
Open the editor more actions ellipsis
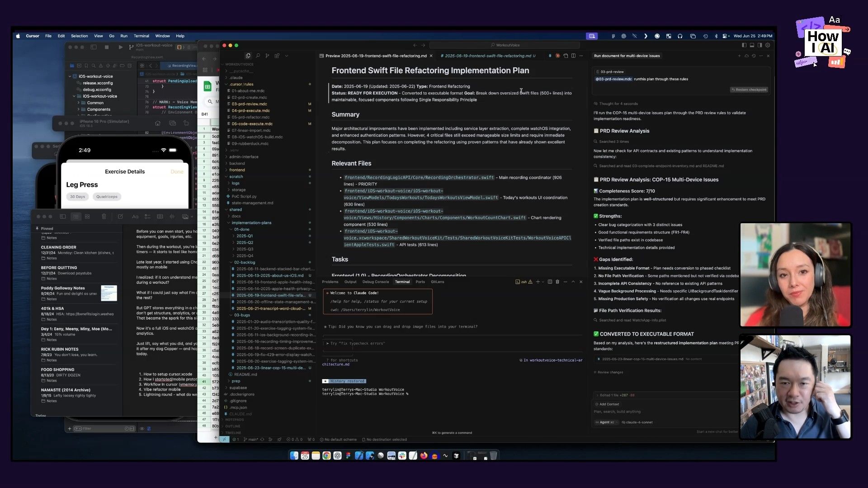[x=581, y=56]
